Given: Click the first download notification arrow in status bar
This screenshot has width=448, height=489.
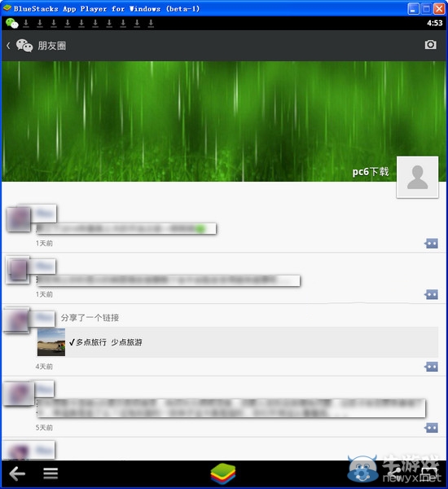Looking at the screenshot, I should 26,24.
